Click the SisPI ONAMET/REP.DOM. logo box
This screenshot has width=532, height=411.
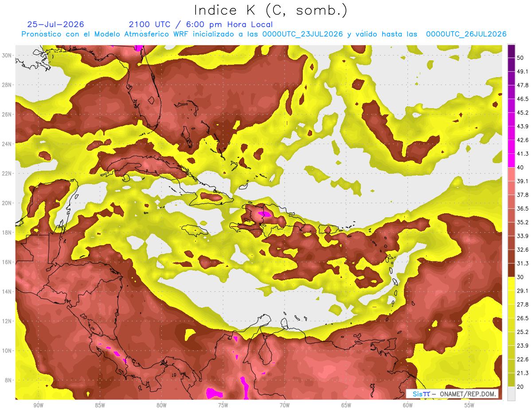pos(452,394)
